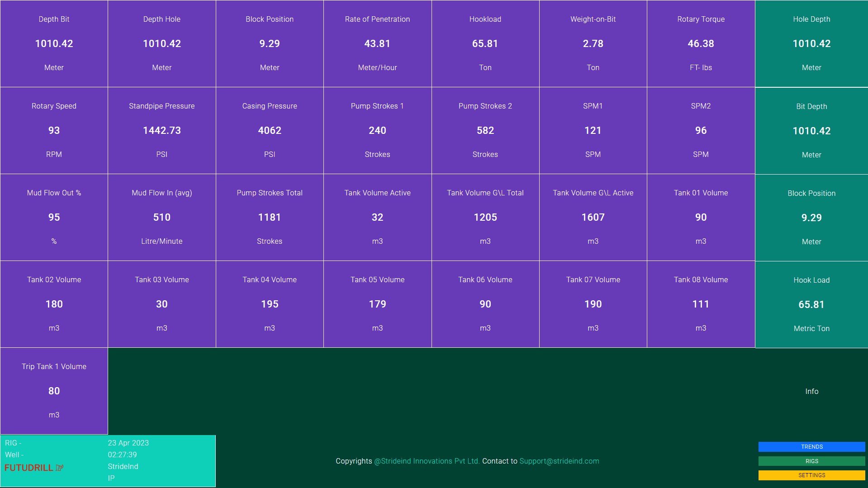Open the RIGS page

click(811, 461)
